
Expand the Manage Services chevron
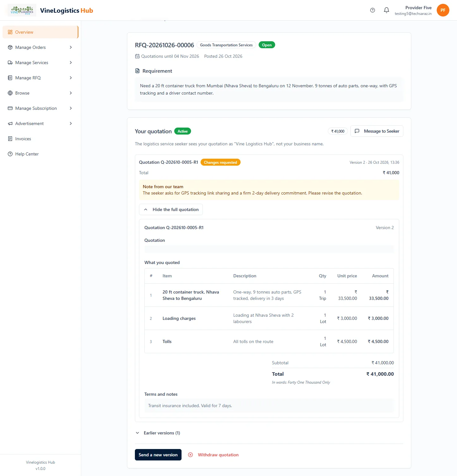71,63
